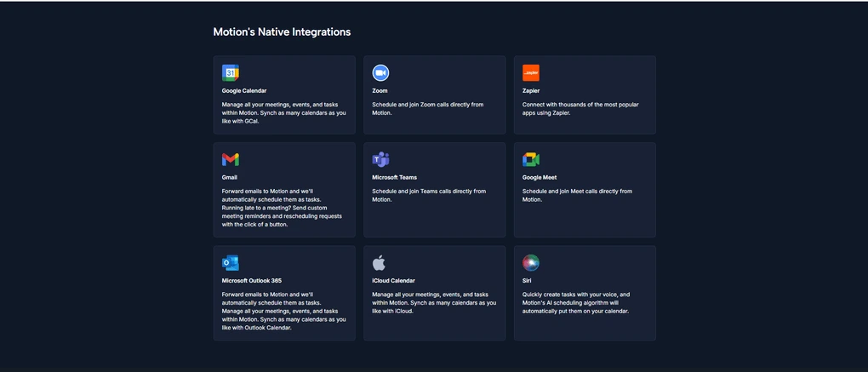Click the Google Meet icon

pos(531,159)
